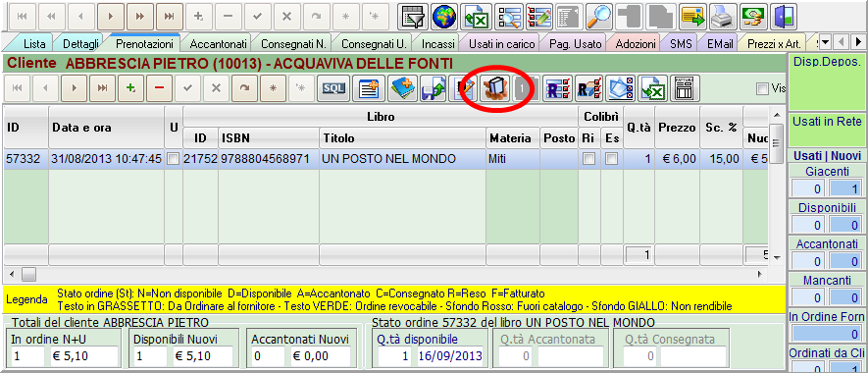
Task: Toggle the Colibrì Es checkbox in the row
Action: 611,159
